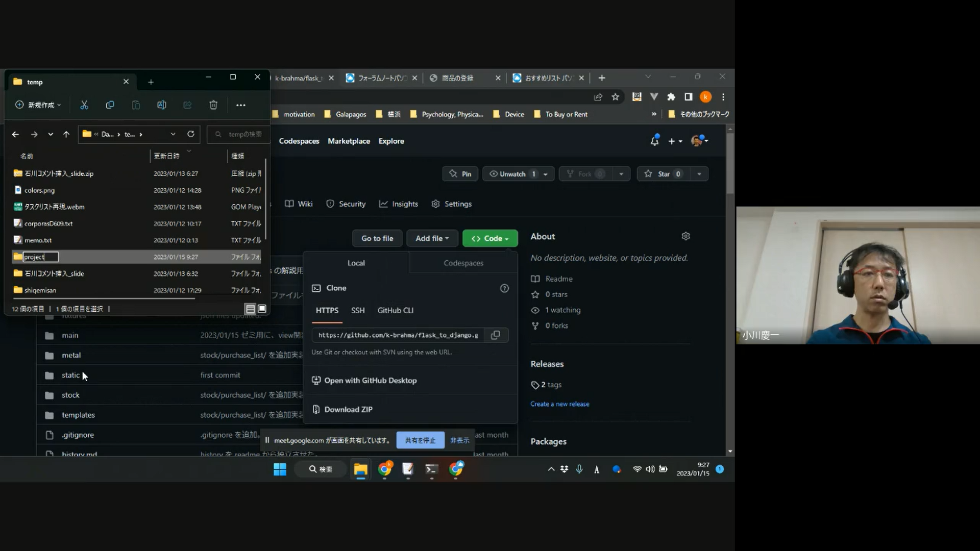Switch to the Codespaces tab
Image resolution: width=980 pixels, height=551 pixels.
(x=463, y=263)
